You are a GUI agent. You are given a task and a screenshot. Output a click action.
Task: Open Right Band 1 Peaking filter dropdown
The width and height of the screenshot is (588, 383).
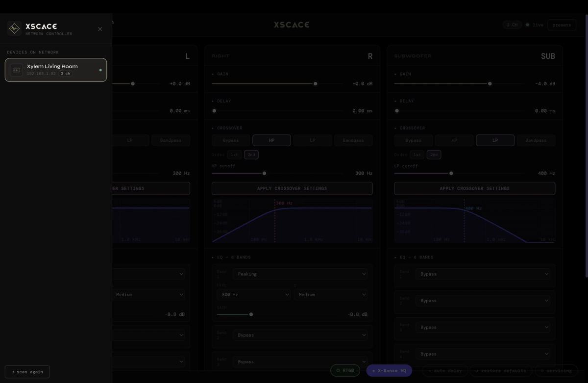[301, 274]
